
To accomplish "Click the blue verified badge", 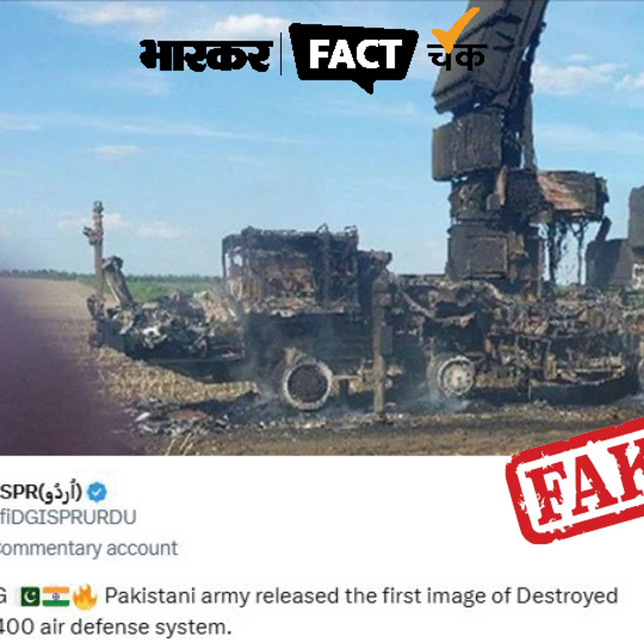I will 97,493.
